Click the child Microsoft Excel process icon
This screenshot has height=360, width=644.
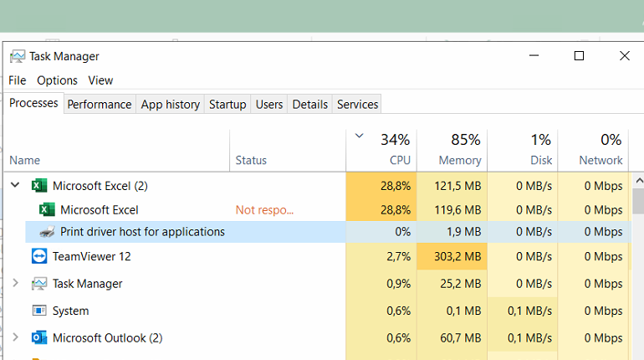pyautogui.click(x=47, y=209)
